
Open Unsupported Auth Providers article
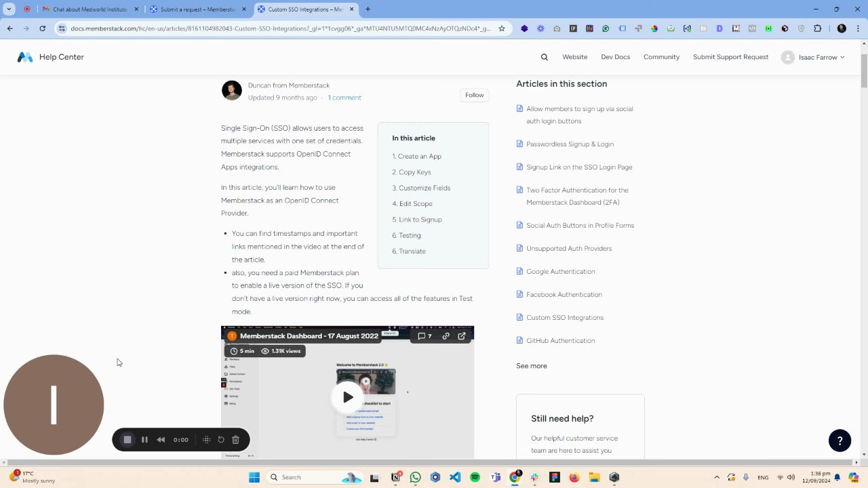[x=569, y=249]
